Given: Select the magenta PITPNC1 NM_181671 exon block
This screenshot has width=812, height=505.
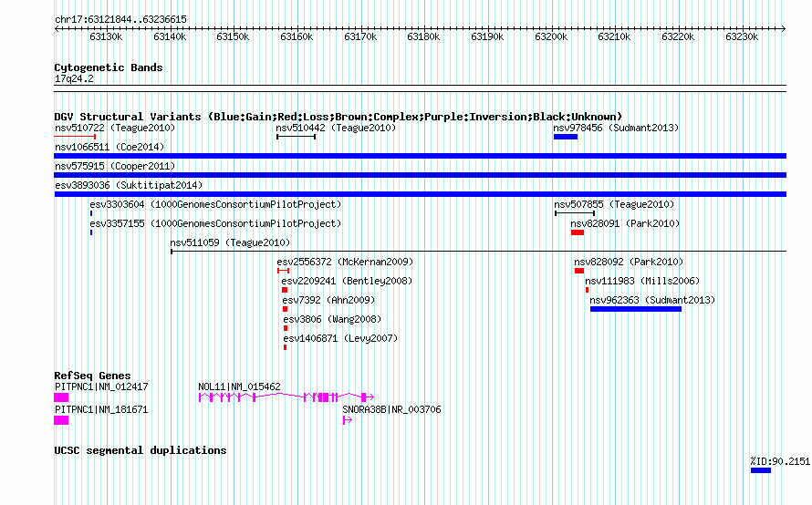Looking at the screenshot, I should [x=61, y=420].
